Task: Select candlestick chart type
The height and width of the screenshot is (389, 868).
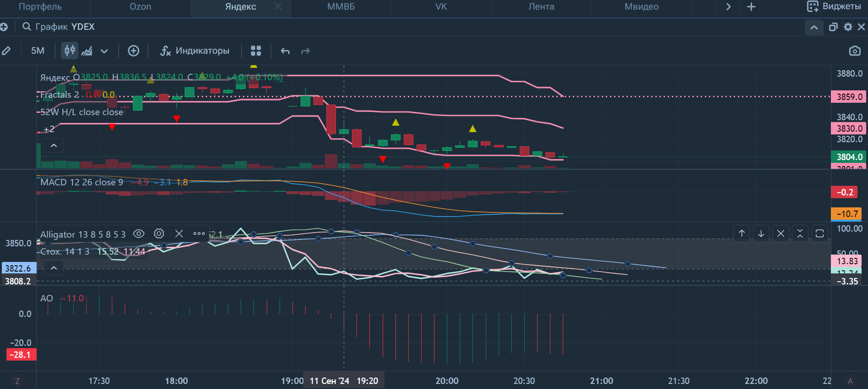Action: coord(70,50)
